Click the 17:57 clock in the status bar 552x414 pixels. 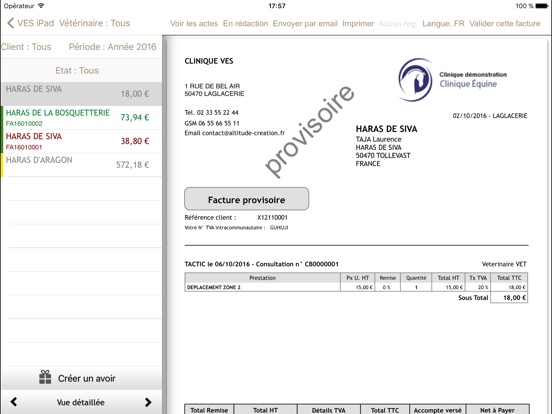click(x=277, y=6)
